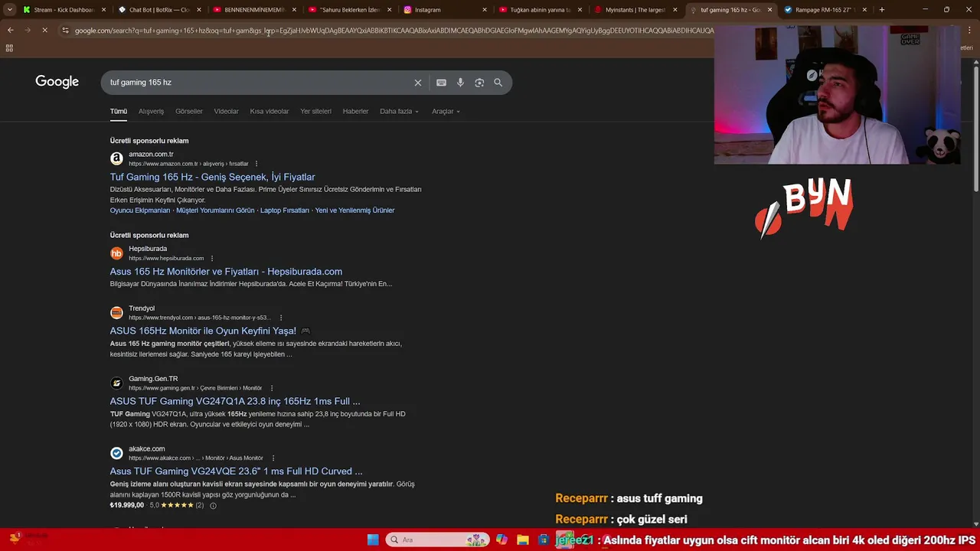Open Copilot from the taskbar

pyautogui.click(x=501, y=540)
